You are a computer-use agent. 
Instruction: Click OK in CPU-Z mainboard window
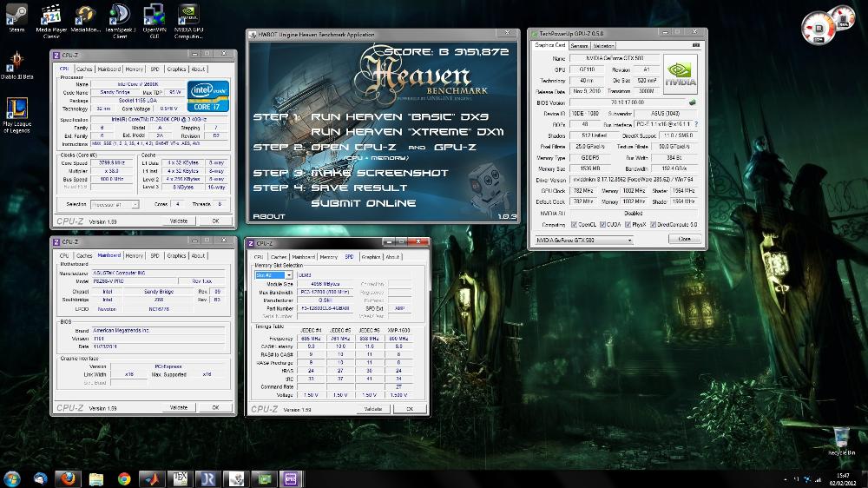click(x=215, y=407)
